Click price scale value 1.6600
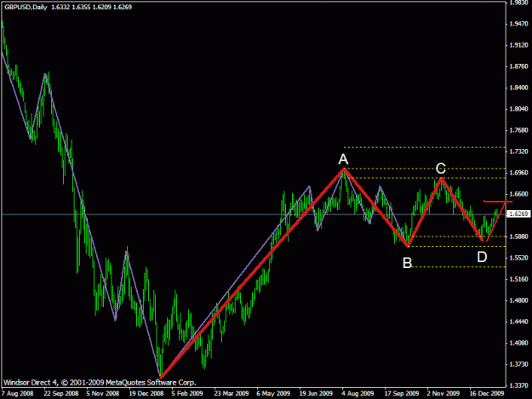532x399 pixels. tap(519, 194)
